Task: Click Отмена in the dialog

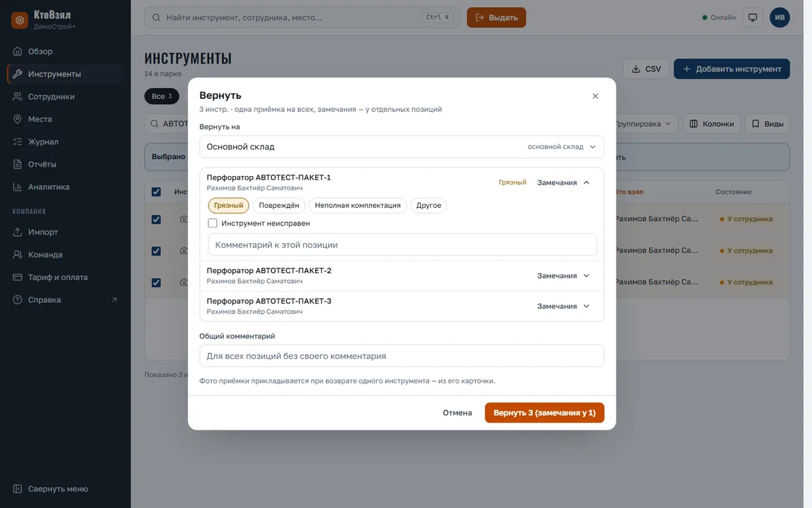Action: tap(457, 412)
